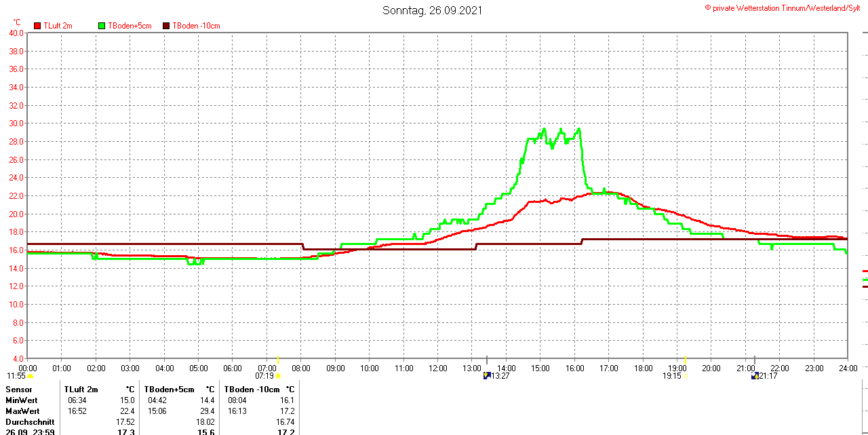
Task: Click the Durchschnitt row label
Action: 30,422
